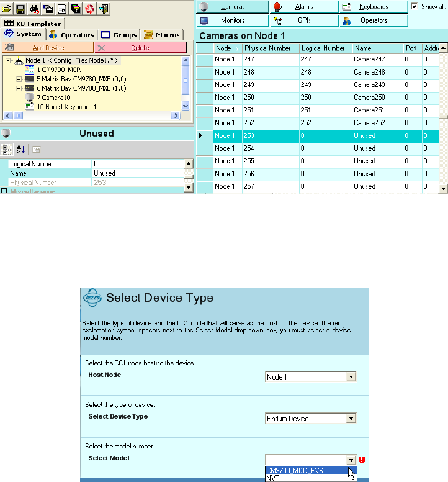Open the Select Device Type dropdown
This screenshot has height=482, width=448.
(351, 419)
